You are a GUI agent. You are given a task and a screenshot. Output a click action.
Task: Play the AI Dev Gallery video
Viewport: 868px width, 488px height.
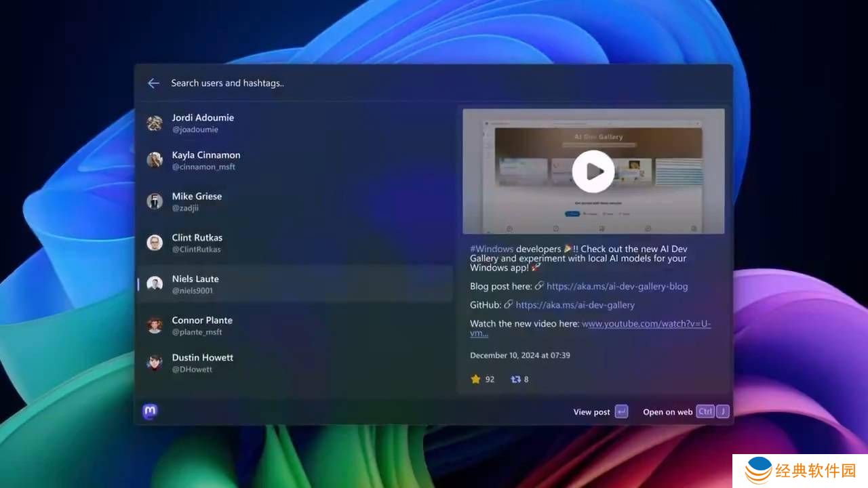tap(593, 171)
